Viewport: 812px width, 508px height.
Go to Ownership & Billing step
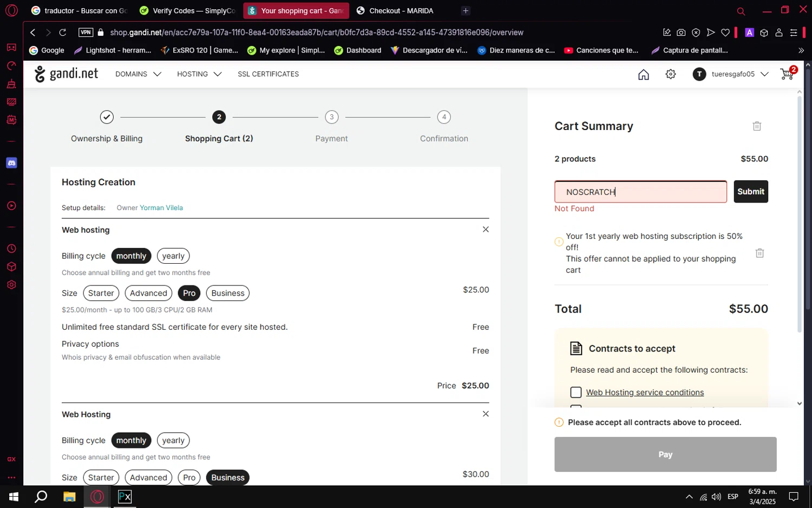[107, 127]
